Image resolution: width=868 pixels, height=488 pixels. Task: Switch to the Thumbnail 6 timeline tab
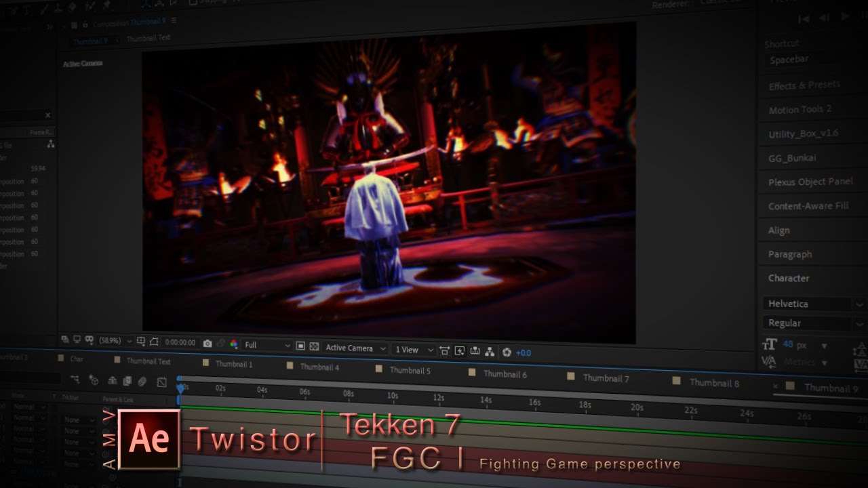coord(505,373)
